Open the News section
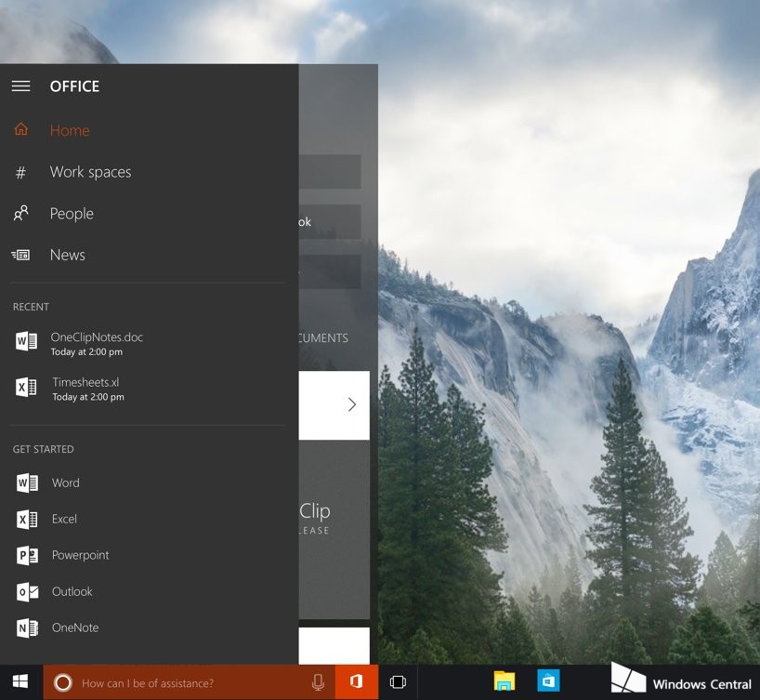This screenshot has width=760, height=700. (x=68, y=255)
